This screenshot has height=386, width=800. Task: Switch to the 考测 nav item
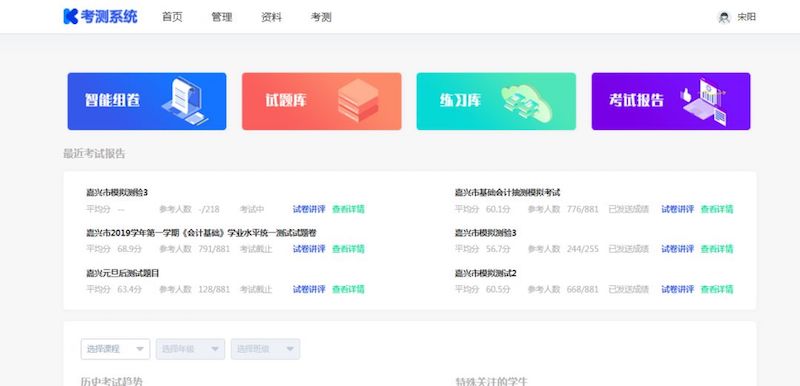pos(321,17)
